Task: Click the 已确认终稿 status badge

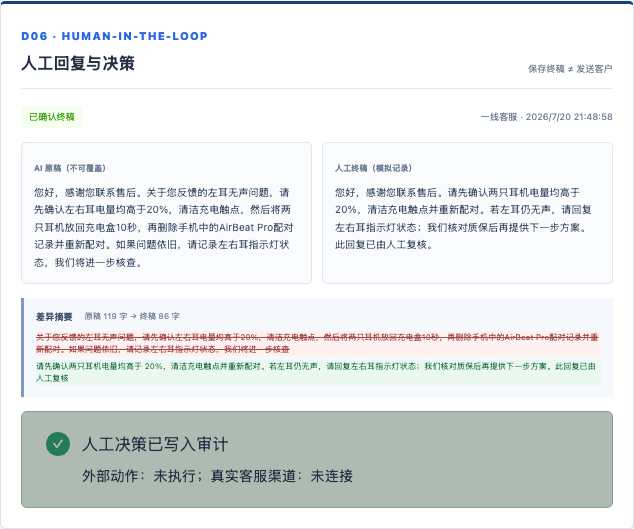Action: (x=52, y=117)
